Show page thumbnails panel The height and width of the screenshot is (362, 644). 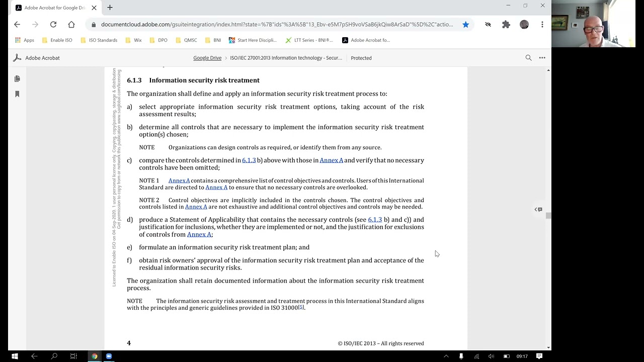click(17, 78)
